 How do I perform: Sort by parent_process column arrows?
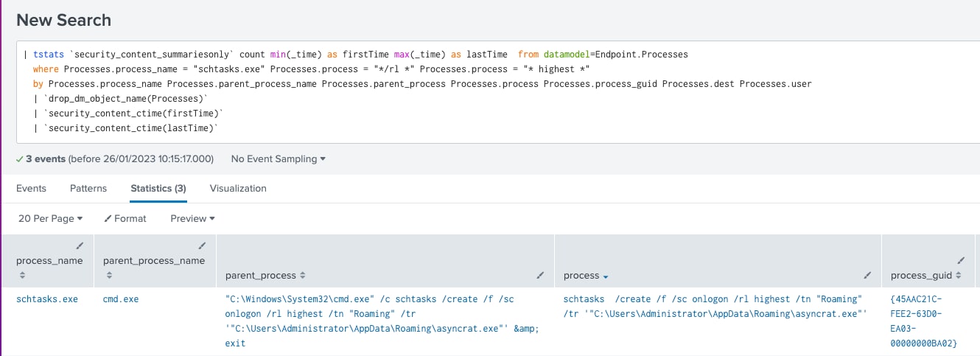coord(302,276)
